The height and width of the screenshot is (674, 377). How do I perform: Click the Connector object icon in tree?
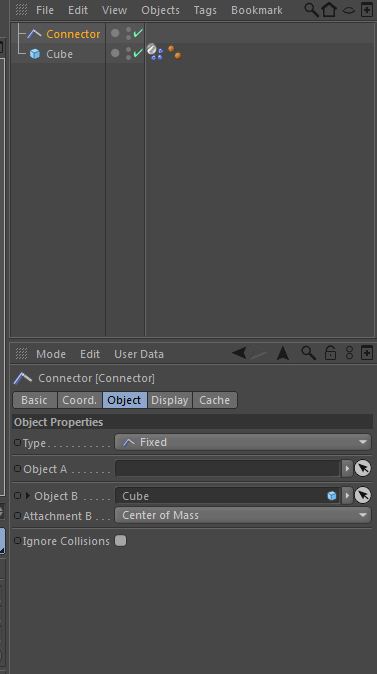coord(34,34)
